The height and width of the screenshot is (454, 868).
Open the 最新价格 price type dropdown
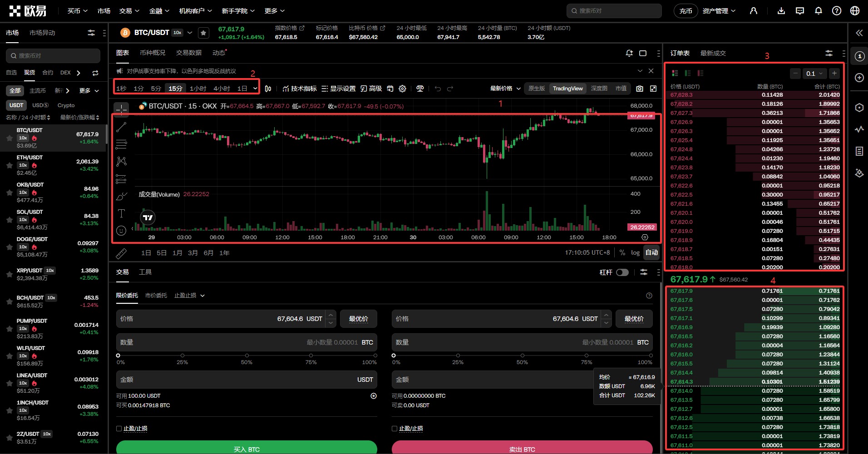tap(505, 89)
